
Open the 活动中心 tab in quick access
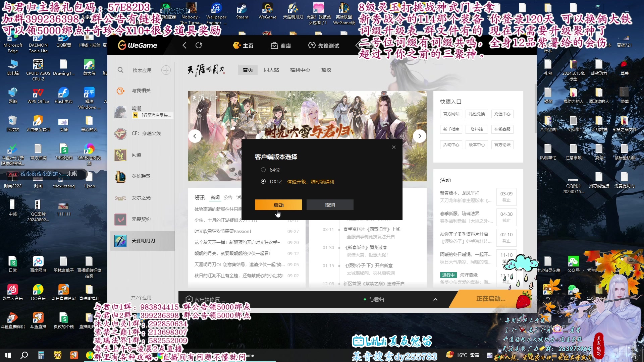point(451,144)
